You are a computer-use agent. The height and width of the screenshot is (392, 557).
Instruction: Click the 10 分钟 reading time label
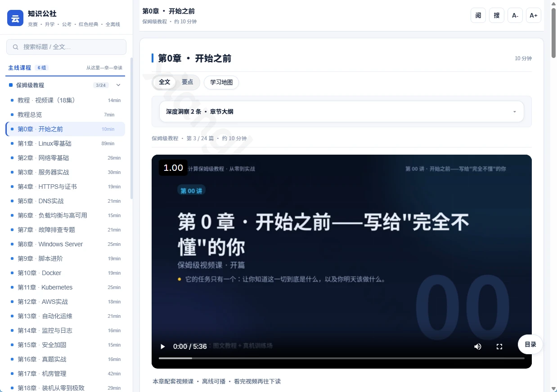click(523, 58)
